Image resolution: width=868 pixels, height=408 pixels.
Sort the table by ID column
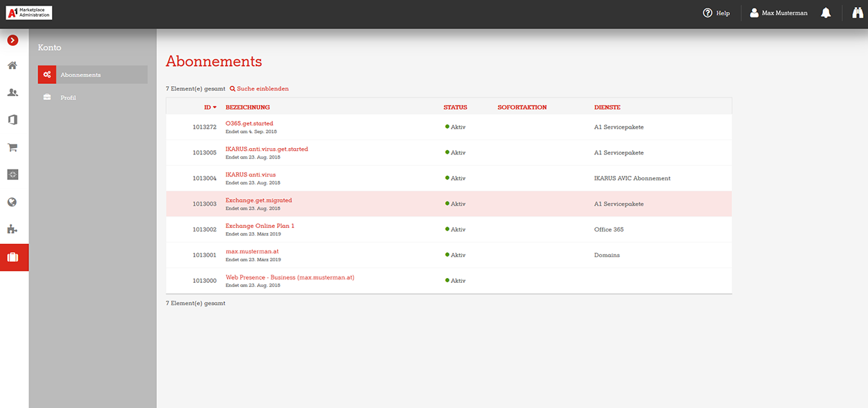click(x=210, y=108)
